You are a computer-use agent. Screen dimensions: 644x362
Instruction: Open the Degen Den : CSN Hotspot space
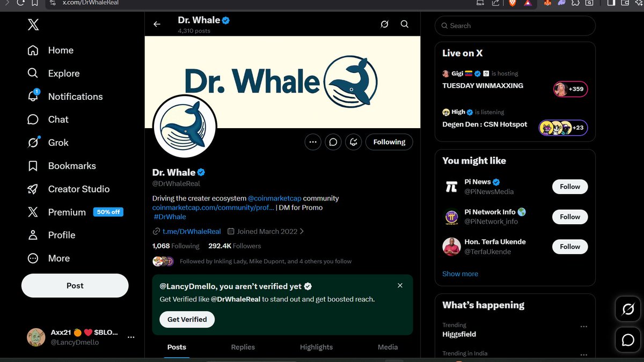tap(485, 124)
